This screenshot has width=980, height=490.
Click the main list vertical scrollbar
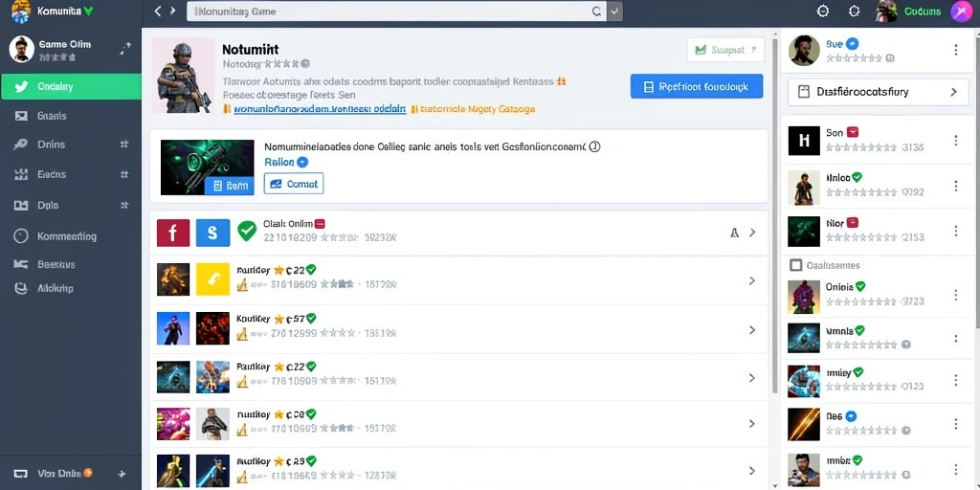click(775, 212)
